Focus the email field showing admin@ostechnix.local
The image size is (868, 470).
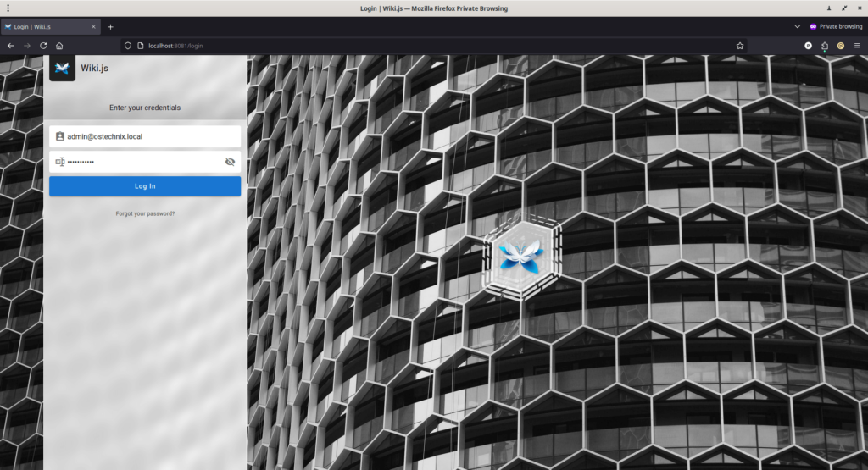(144, 136)
